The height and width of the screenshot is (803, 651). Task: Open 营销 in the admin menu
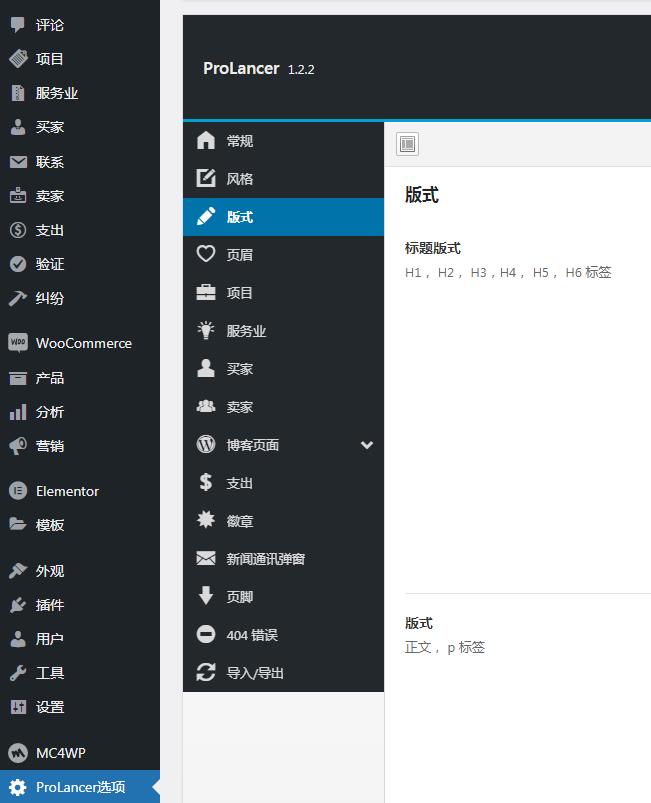(x=80, y=446)
